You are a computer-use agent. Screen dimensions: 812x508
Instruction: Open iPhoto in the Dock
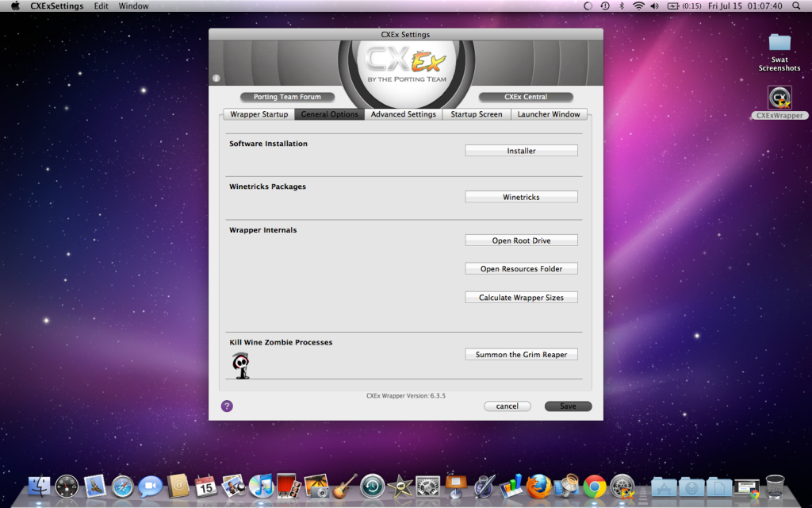point(316,487)
